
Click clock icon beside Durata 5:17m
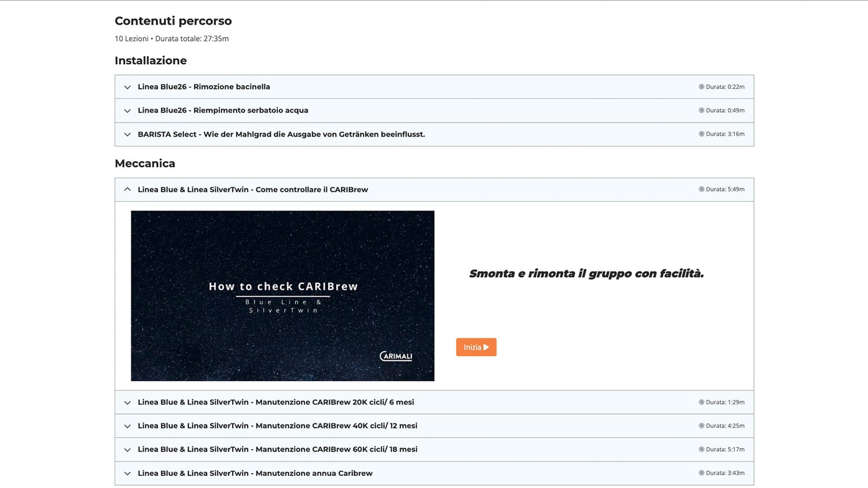click(x=701, y=449)
